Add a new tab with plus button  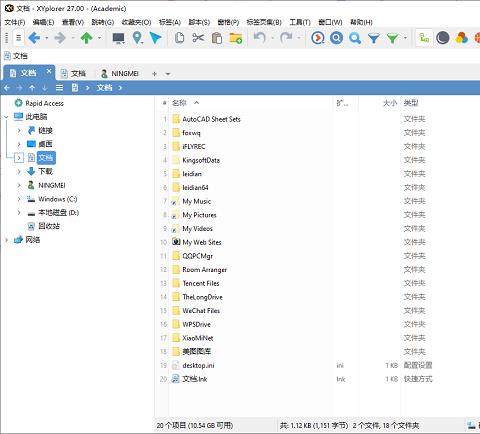point(154,74)
